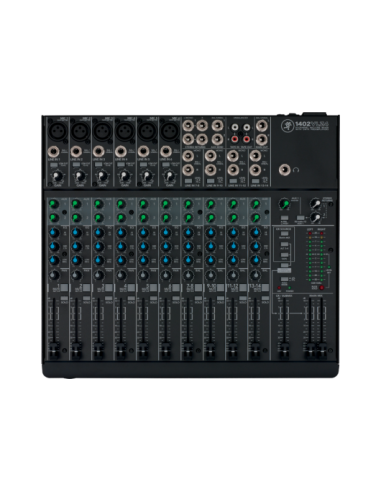
Task: Click the channel 1 fader
Action: [54, 350]
